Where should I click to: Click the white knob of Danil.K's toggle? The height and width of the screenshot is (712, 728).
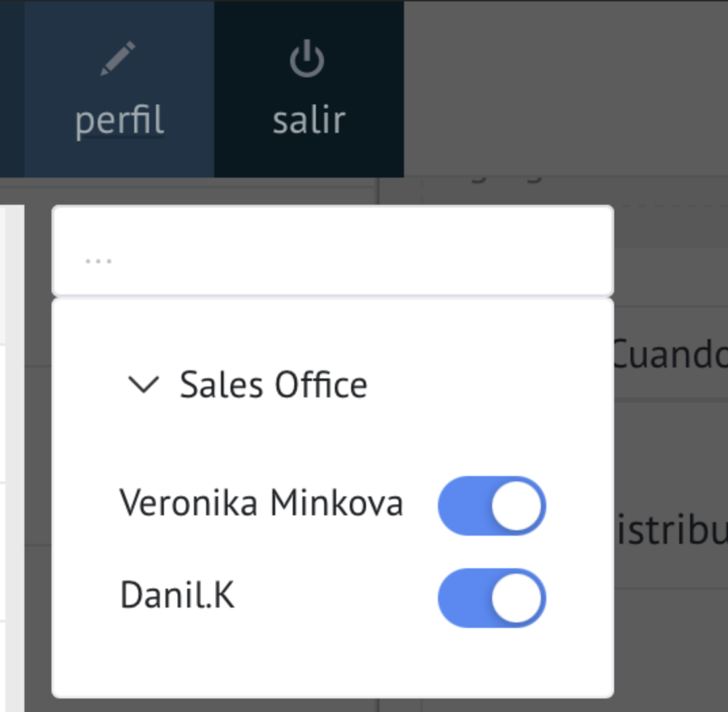pos(517,598)
